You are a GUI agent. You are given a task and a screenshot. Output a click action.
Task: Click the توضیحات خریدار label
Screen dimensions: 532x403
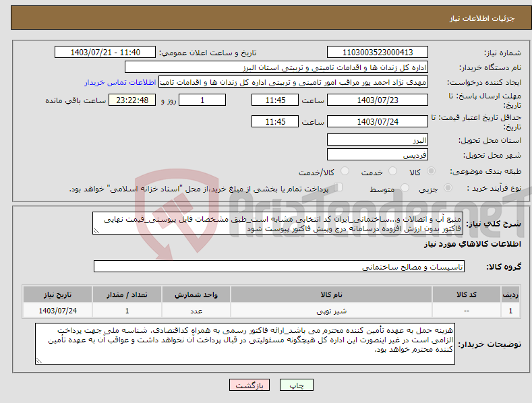(x=490, y=344)
